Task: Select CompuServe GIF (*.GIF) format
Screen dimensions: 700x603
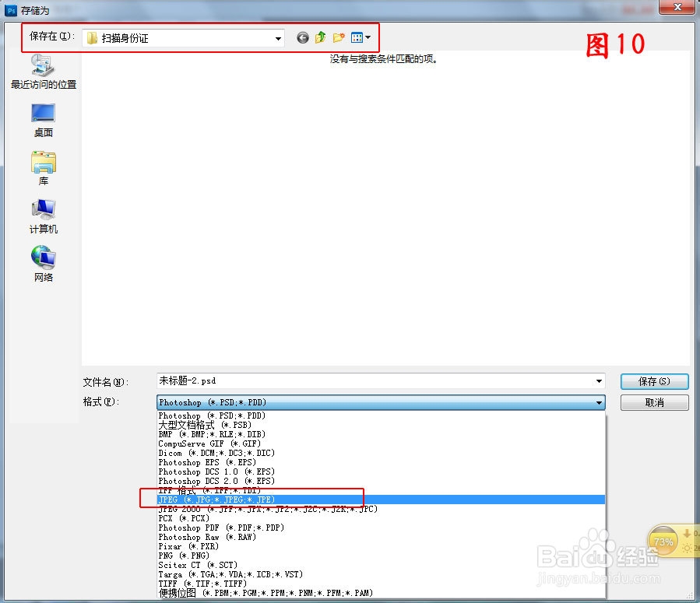Action: 382,443
